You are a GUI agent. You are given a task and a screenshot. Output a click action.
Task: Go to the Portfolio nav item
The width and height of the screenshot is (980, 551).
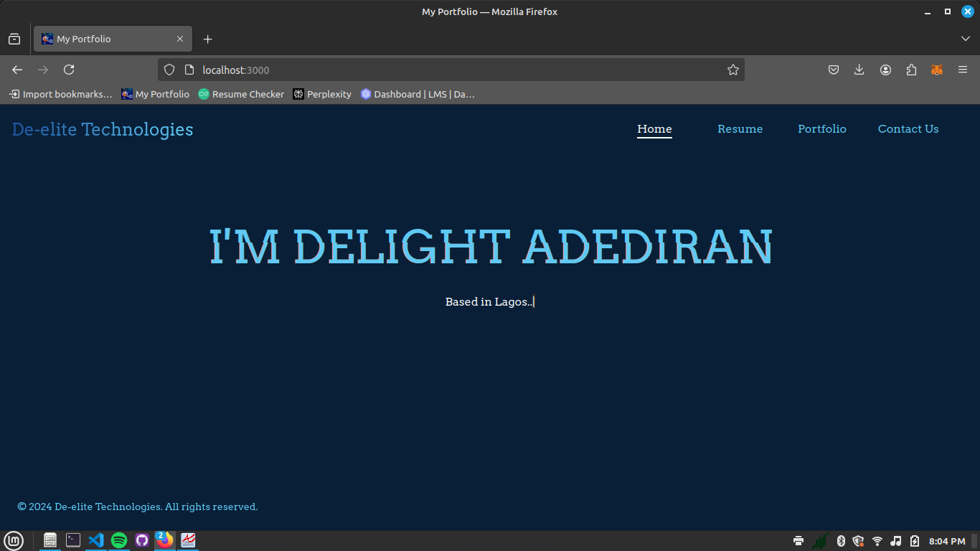[821, 129]
